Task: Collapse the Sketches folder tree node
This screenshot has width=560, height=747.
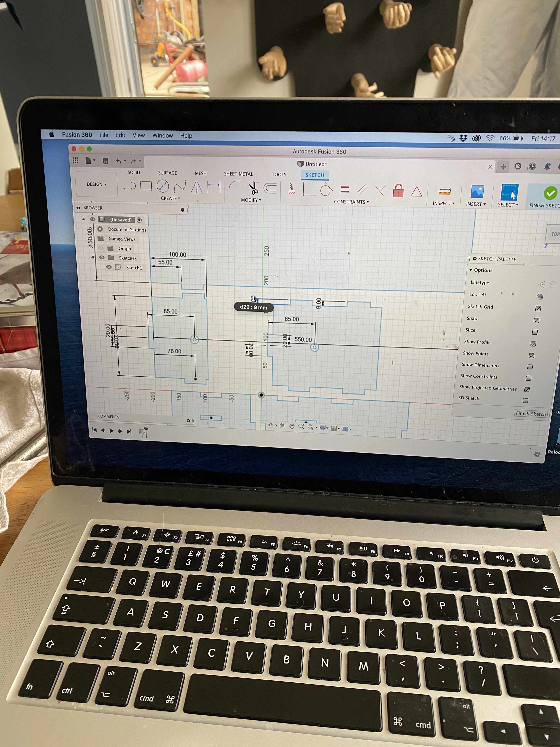Action: click(x=92, y=257)
